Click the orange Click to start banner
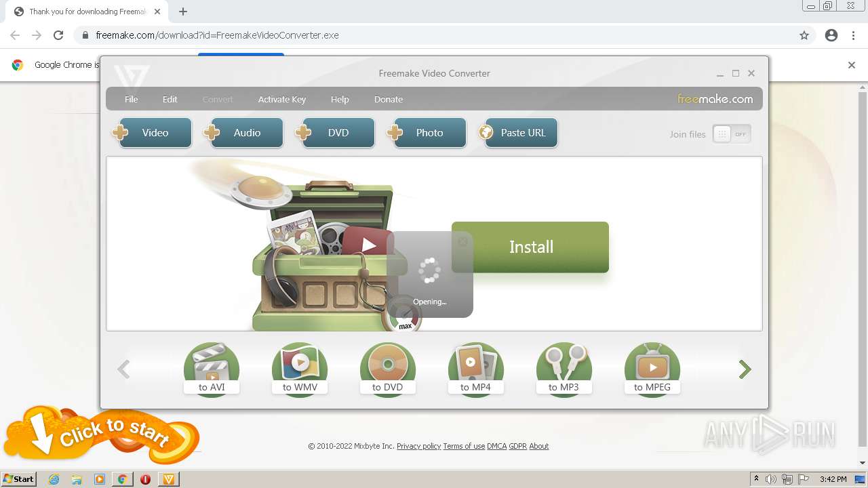868x488 pixels. tap(102, 434)
